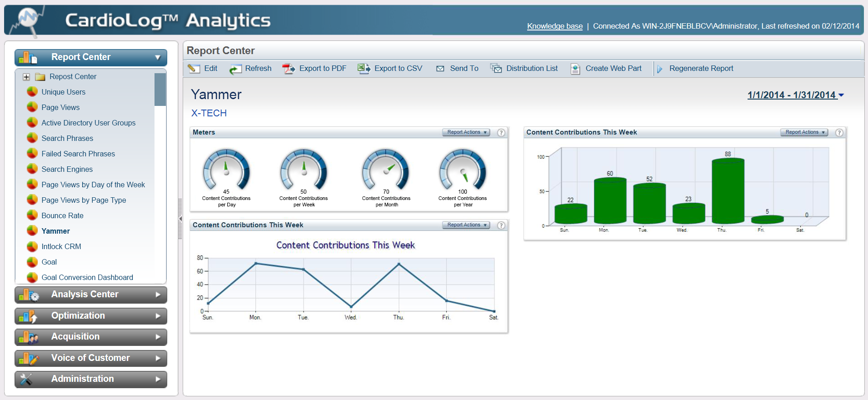Click the Regenerate Report play icon

(660, 69)
